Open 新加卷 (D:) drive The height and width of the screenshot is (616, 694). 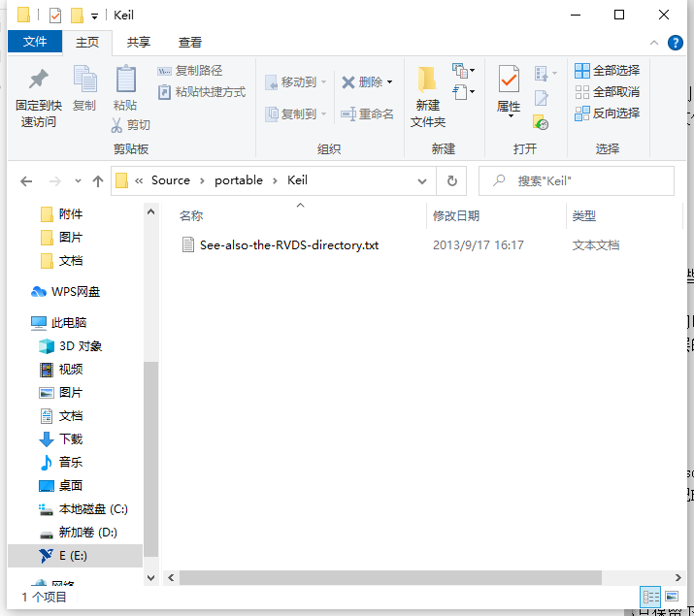pos(78,533)
